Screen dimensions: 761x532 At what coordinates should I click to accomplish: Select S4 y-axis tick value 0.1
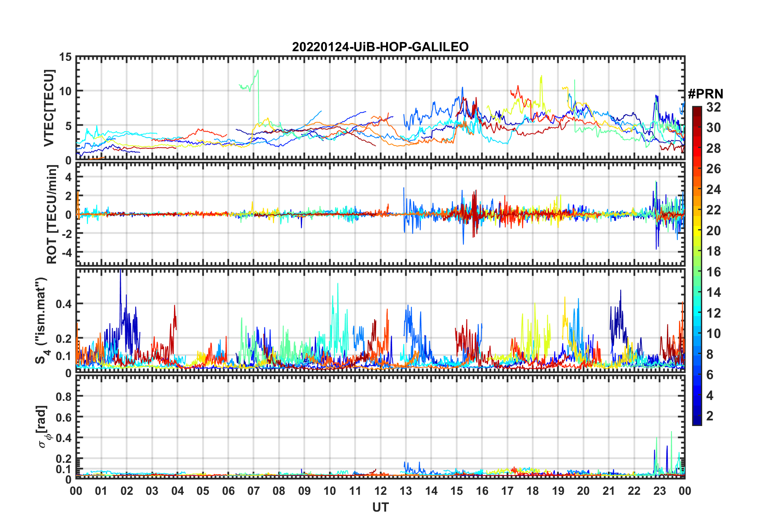64,356
